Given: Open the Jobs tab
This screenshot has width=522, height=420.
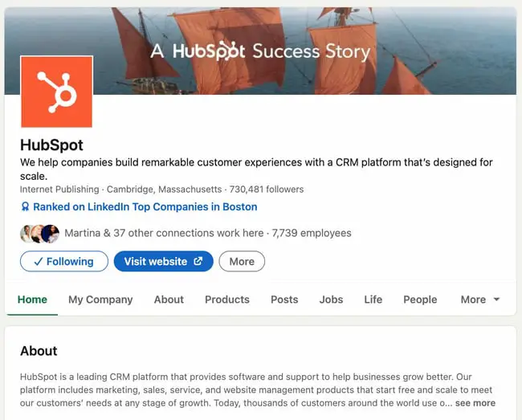Looking at the screenshot, I should click(331, 300).
